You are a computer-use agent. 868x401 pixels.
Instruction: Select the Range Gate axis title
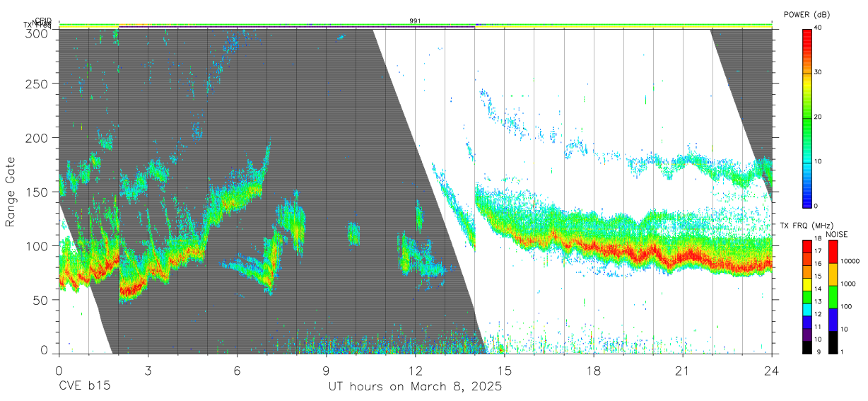[11, 192]
